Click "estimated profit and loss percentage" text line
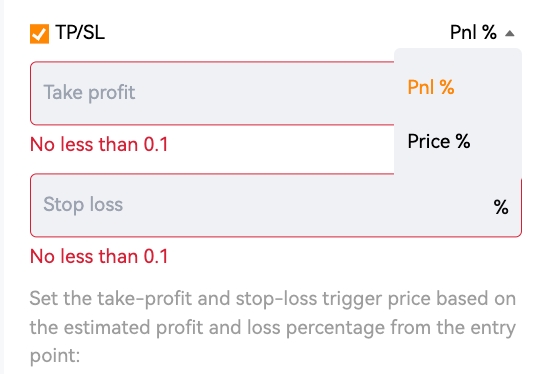This screenshot has width=544, height=374. click(224, 328)
